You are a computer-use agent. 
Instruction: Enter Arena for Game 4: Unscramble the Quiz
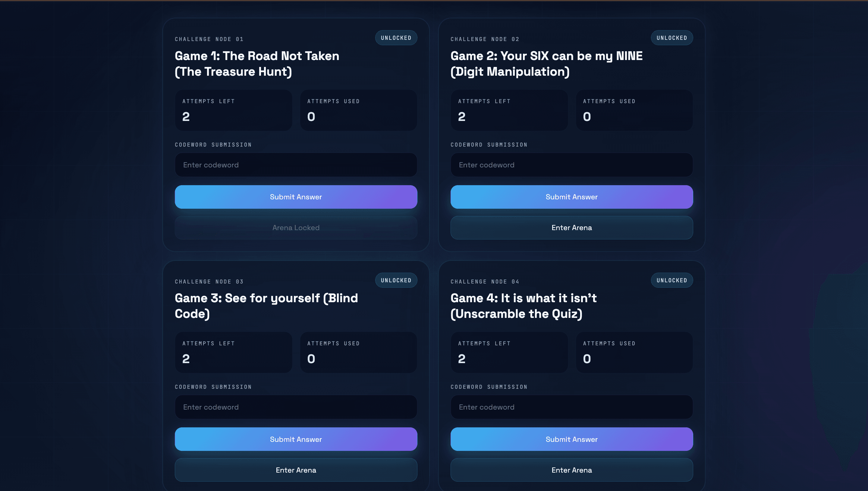[571, 470]
